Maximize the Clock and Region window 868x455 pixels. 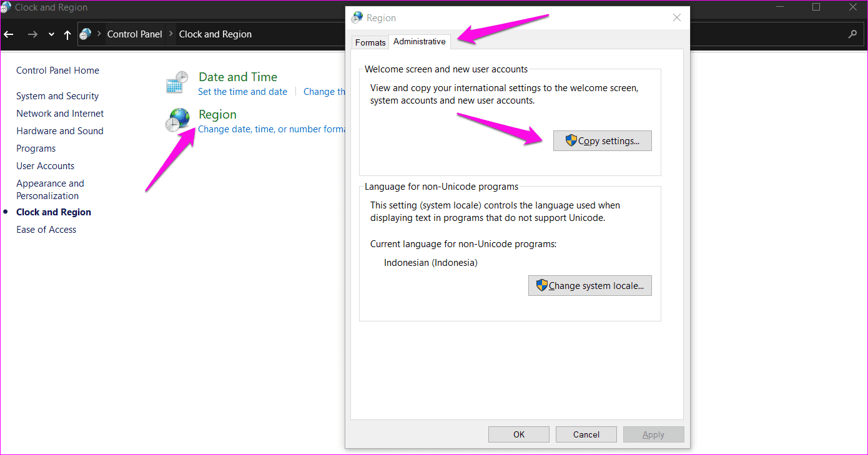tap(816, 7)
